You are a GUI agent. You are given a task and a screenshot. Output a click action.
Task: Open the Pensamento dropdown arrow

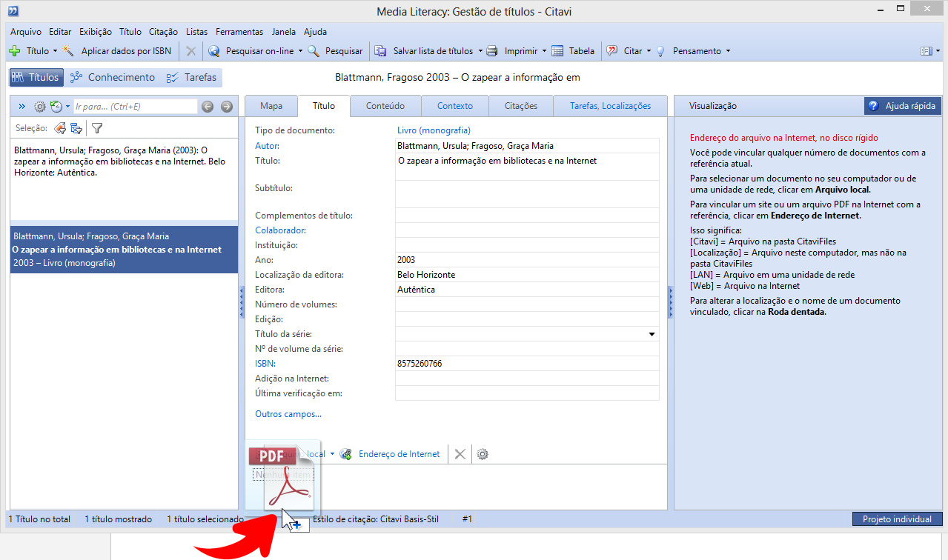coord(728,51)
